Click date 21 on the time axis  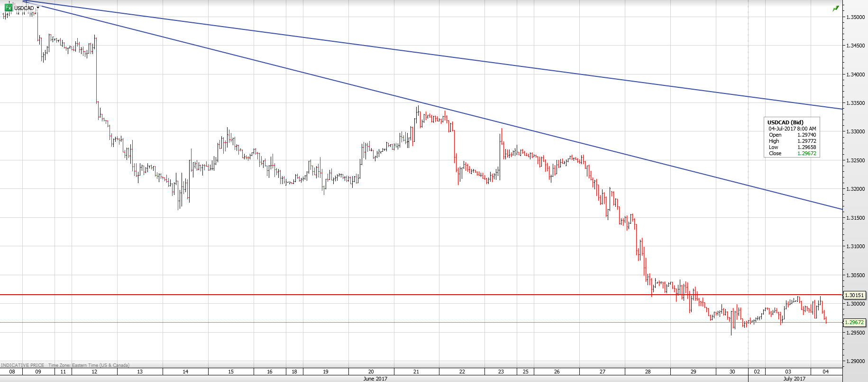coord(416,372)
